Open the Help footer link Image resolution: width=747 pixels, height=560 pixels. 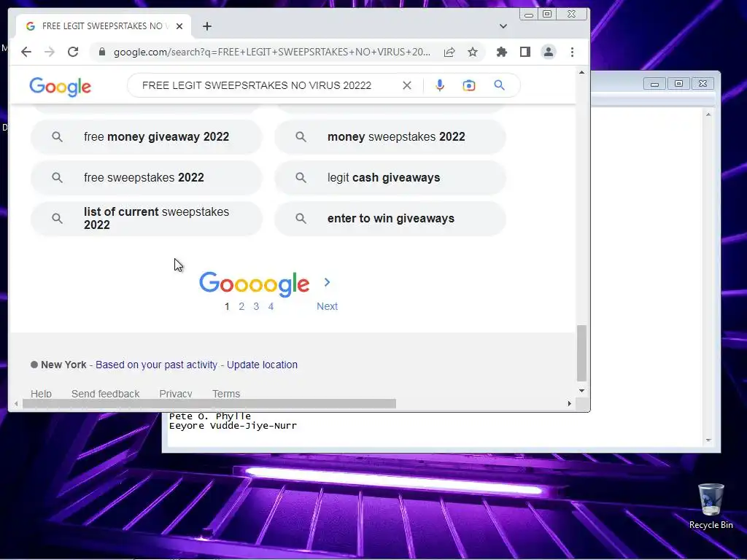pyautogui.click(x=41, y=394)
